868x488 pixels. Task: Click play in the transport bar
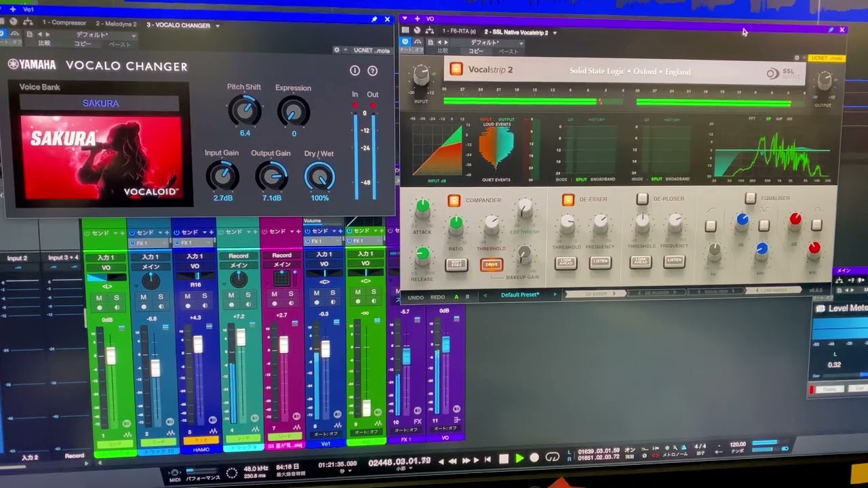(x=519, y=459)
